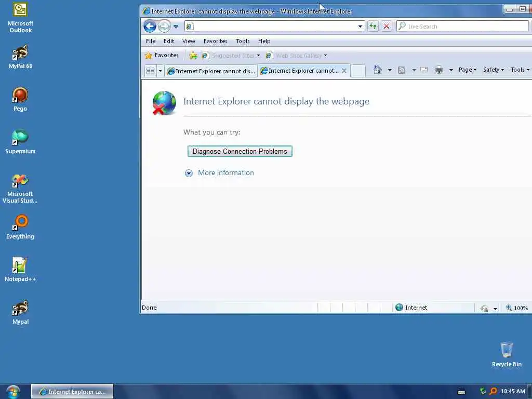Open the Safety command bar menu
Image resolution: width=532 pixels, height=399 pixels.
coord(494,70)
